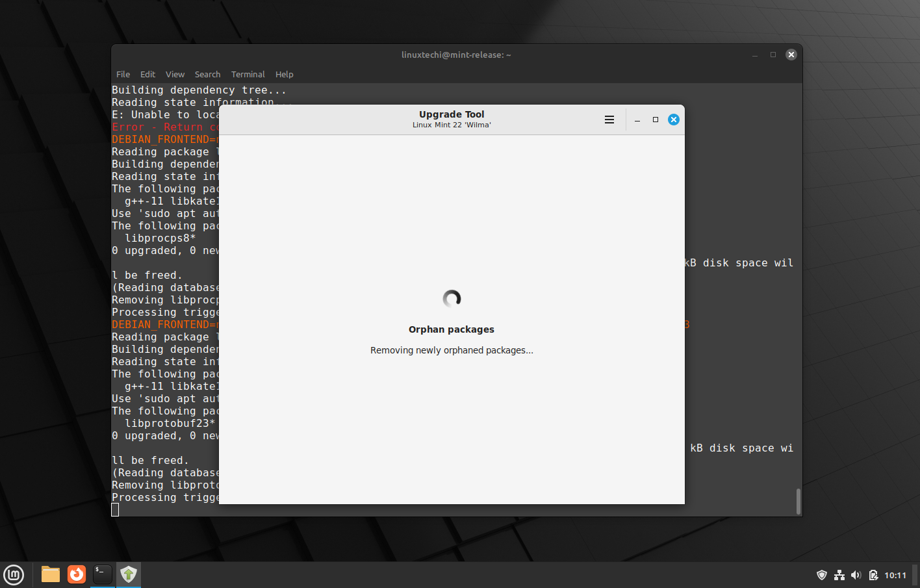
Task: Maximize the Upgrade Tool window
Action: (x=656, y=120)
